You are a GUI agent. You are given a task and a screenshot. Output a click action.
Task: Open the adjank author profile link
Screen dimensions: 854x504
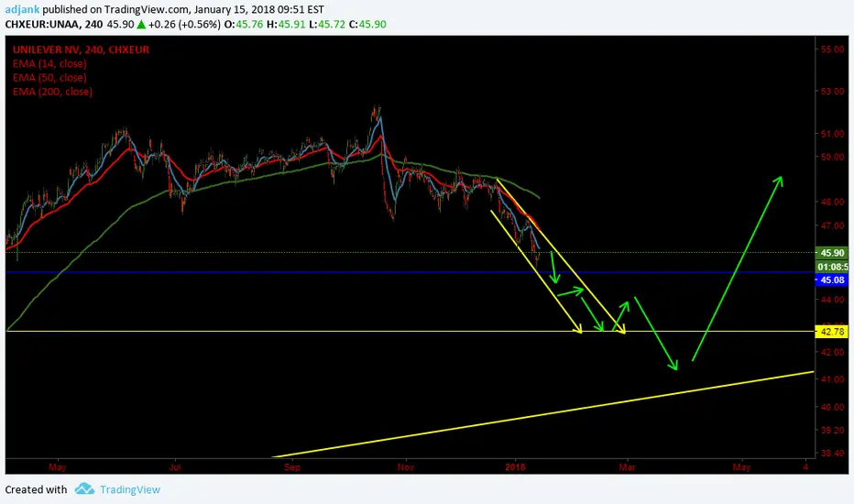point(22,10)
